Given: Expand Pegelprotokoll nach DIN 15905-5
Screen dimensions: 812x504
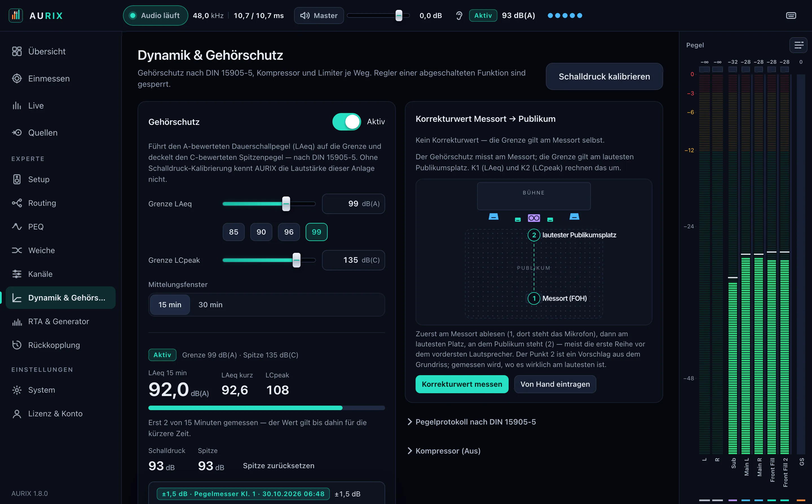Looking at the screenshot, I should pyautogui.click(x=472, y=422).
